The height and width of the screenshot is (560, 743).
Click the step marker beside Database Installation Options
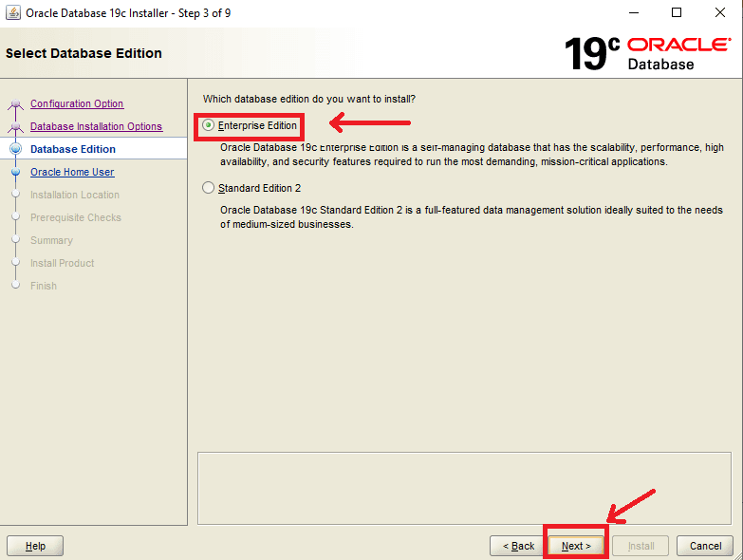(15, 126)
